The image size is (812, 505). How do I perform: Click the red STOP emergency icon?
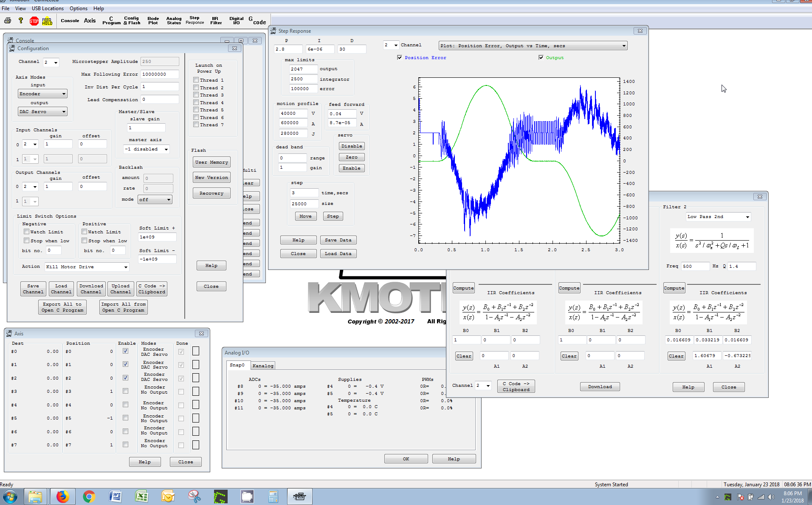click(x=34, y=21)
